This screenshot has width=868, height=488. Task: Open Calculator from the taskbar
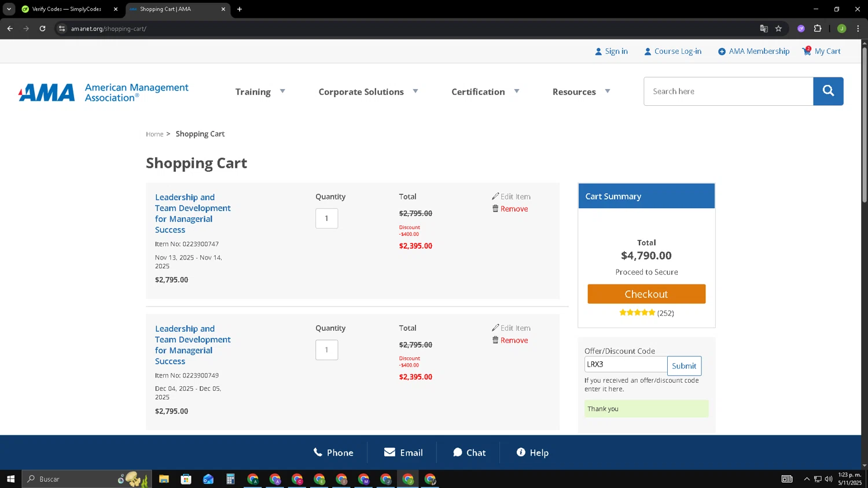pos(230,479)
